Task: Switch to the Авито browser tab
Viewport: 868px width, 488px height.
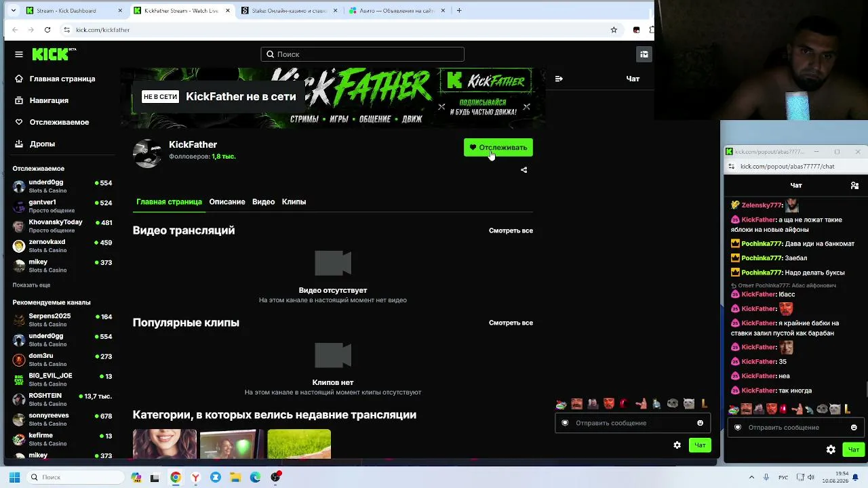Action: click(x=398, y=11)
